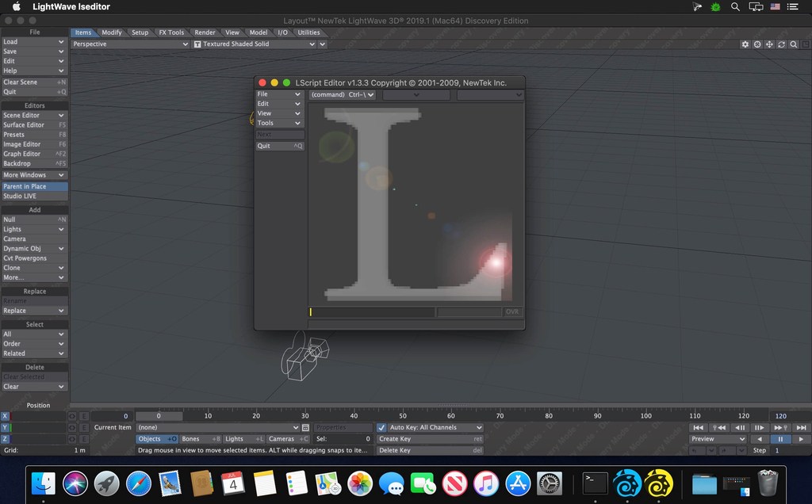Image resolution: width=812 pixels, height=504 pixels.
Task: Select the viewport Rotate tool icon
Action: pos(781,44)
